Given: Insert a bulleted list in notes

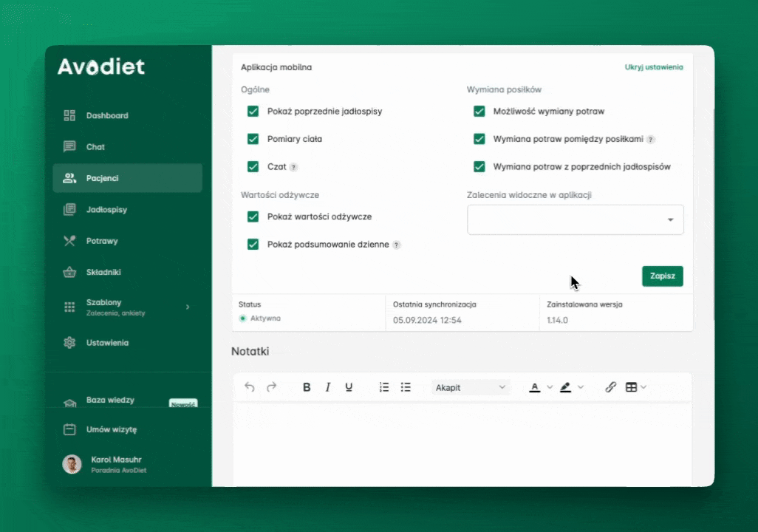Looking at the screenshot, I should coord(406,387).
